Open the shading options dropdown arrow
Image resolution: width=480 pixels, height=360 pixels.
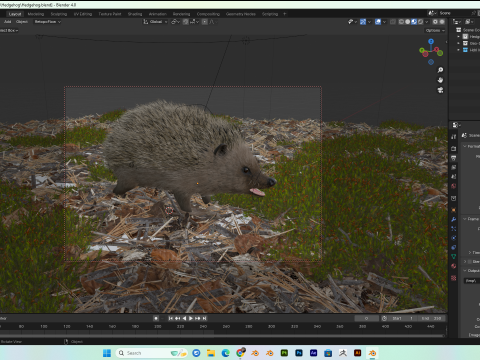426,22
